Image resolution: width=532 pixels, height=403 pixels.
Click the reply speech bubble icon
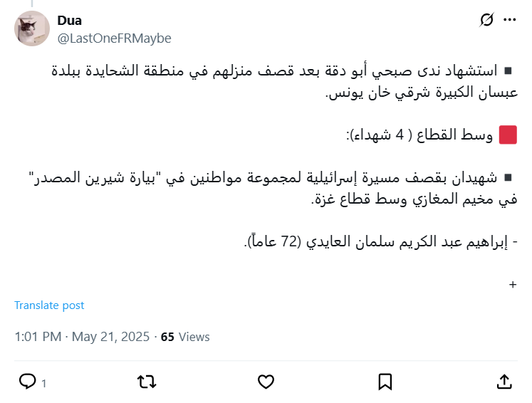click(x=27, y=382)
